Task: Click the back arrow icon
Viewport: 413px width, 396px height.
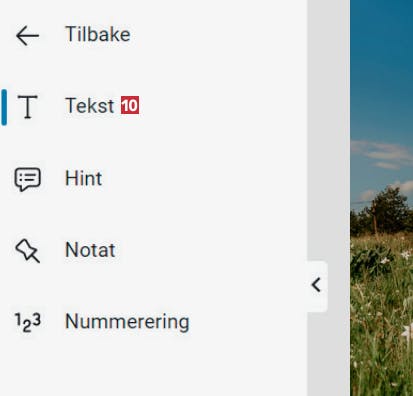Action: (x=27, y=36)
